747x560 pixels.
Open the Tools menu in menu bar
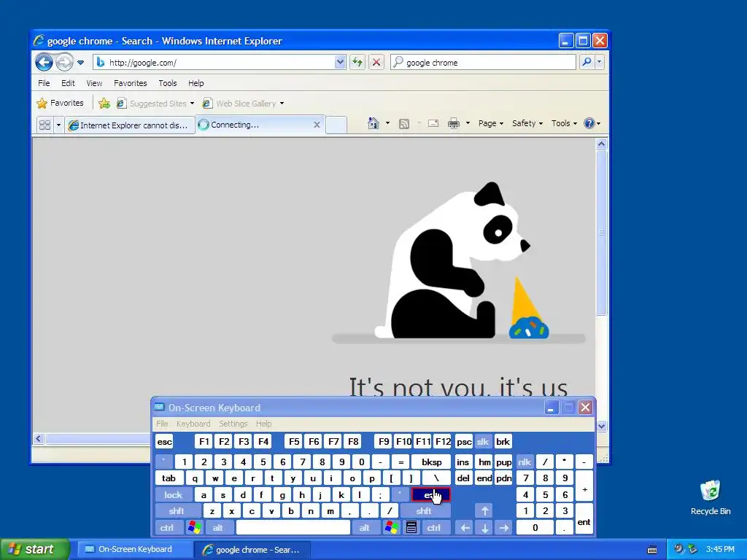[x=168, y=83]
